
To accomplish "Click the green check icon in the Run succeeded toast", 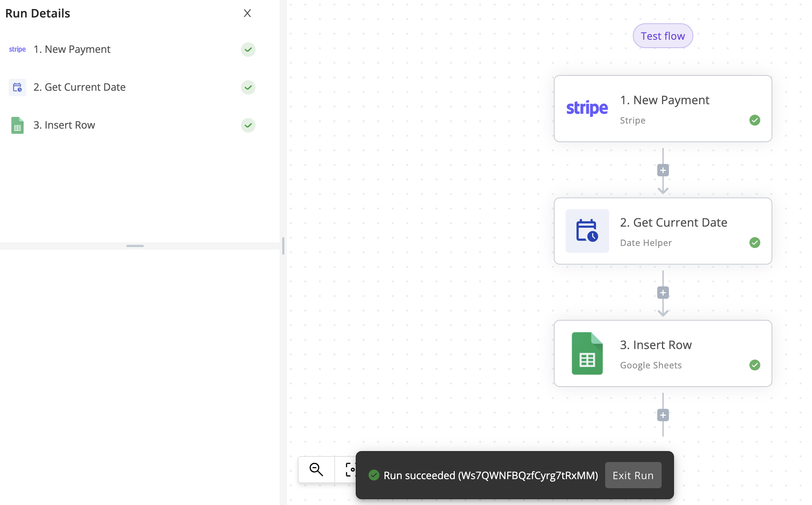I will (374, 475).
